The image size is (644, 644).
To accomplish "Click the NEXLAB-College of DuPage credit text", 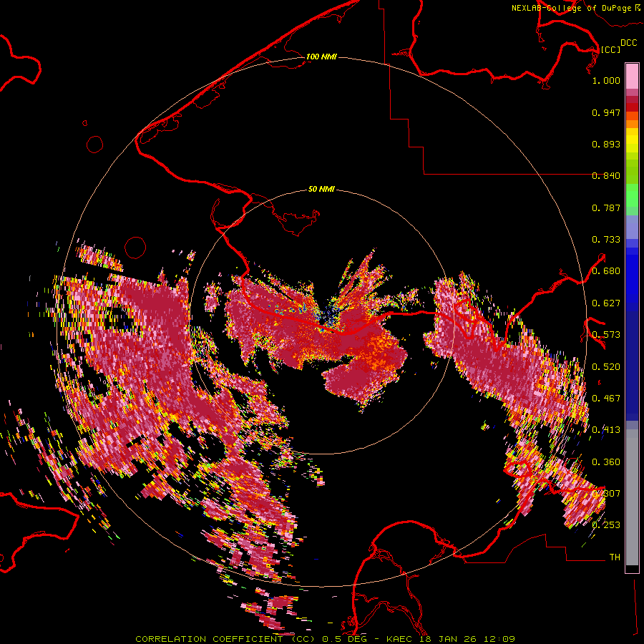I will click(571, 8).
